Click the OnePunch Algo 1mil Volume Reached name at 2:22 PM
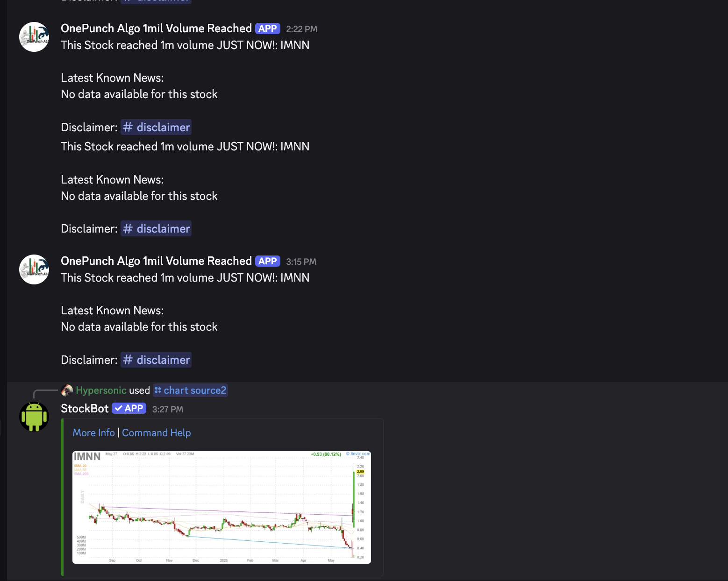728x581 pixels. (x=156, y=28)
